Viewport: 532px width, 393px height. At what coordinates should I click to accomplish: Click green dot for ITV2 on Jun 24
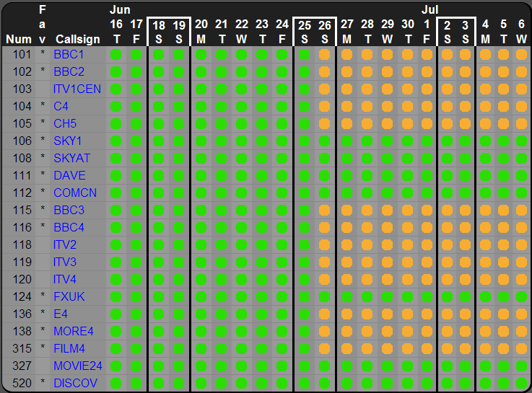tap(282, 244)
